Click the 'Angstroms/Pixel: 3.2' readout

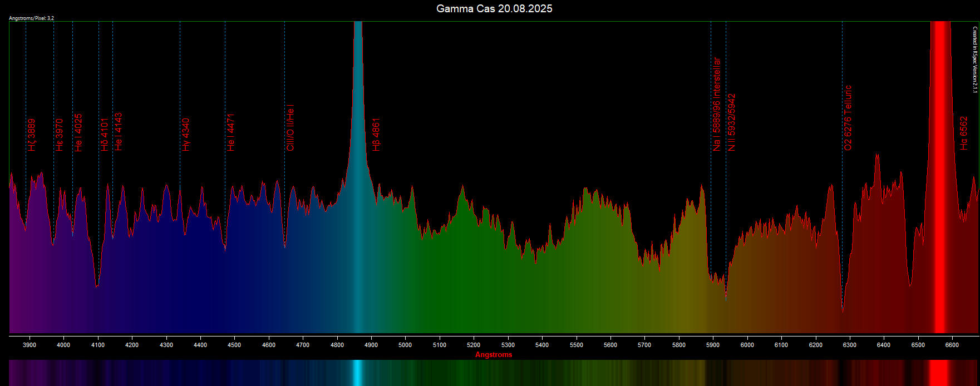pyautogui.click(x=32, y=18)
